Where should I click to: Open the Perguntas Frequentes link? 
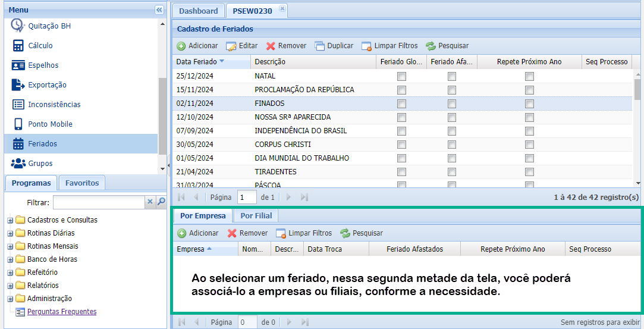click(x=61, y=312)
